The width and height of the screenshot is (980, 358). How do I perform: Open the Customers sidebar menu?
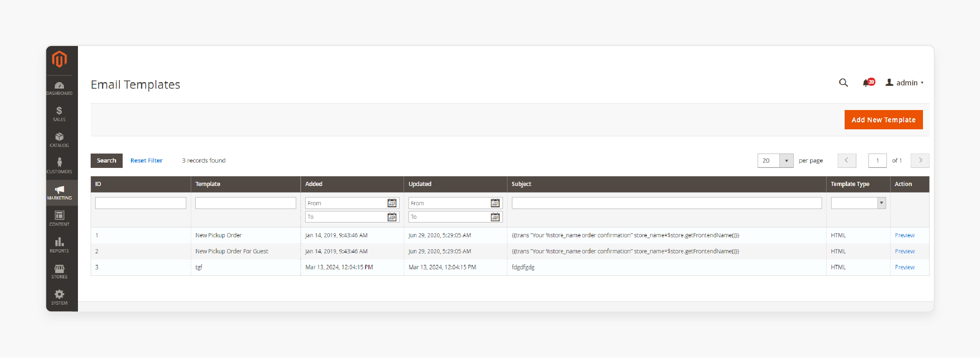(59, 166)
